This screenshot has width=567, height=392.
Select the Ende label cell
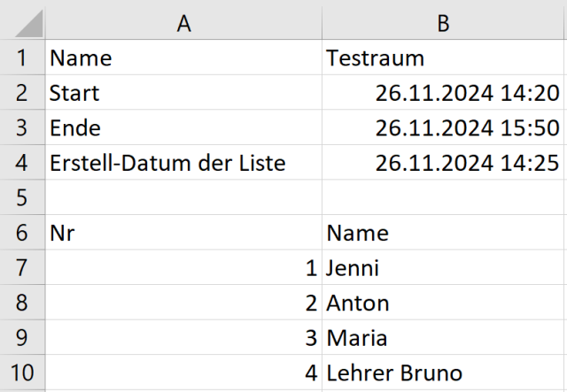point(183,128)
